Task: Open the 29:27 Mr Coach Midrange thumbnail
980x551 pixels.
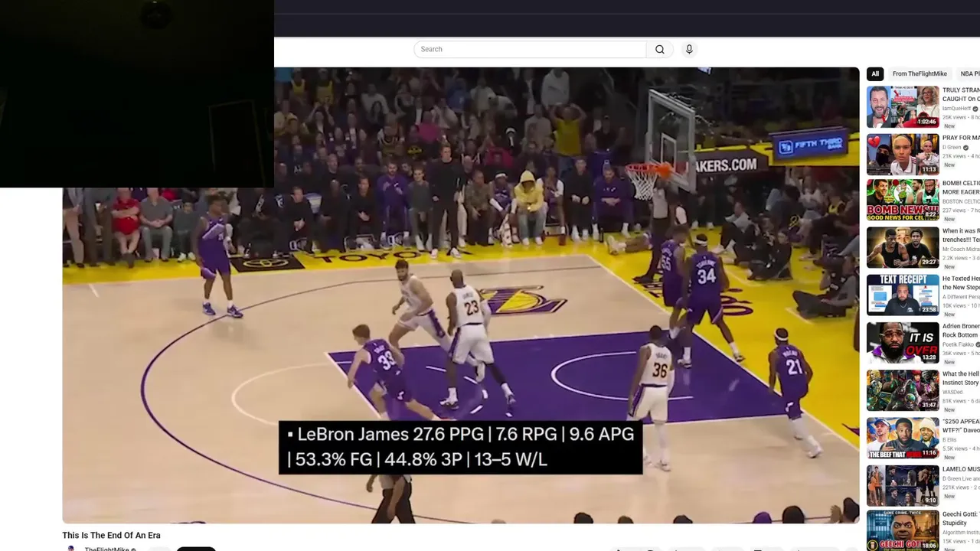Action: [x=903, y=247]
